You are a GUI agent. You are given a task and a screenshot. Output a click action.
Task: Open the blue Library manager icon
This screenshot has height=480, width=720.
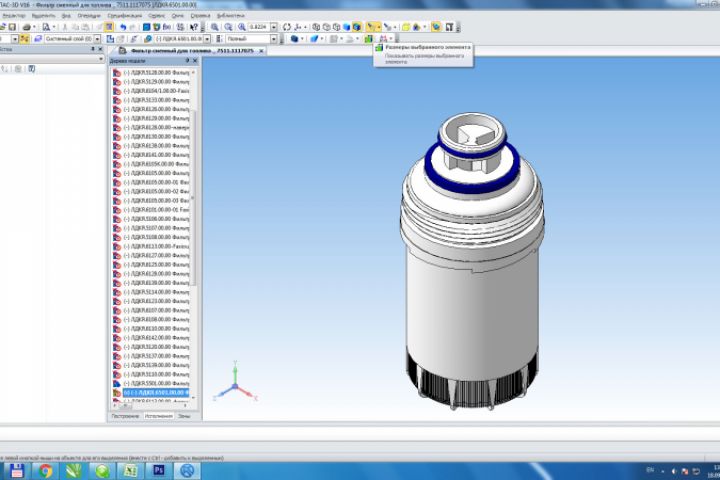tap(146, 27)
